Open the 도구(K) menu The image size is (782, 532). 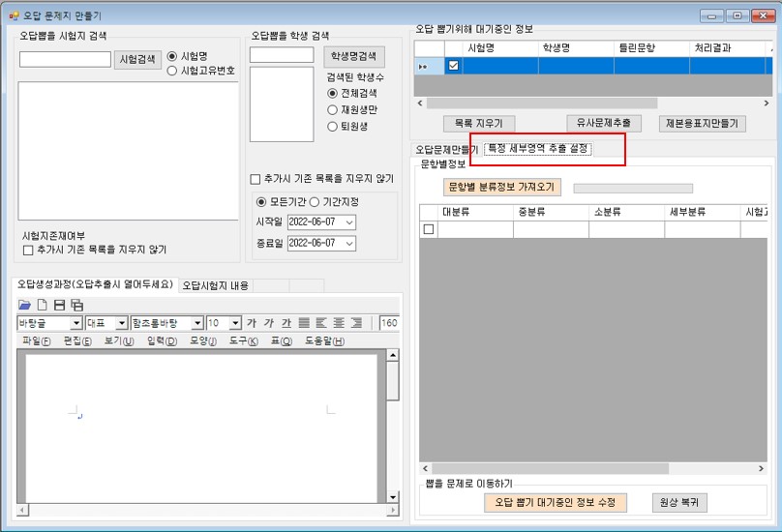coord(243,341)
